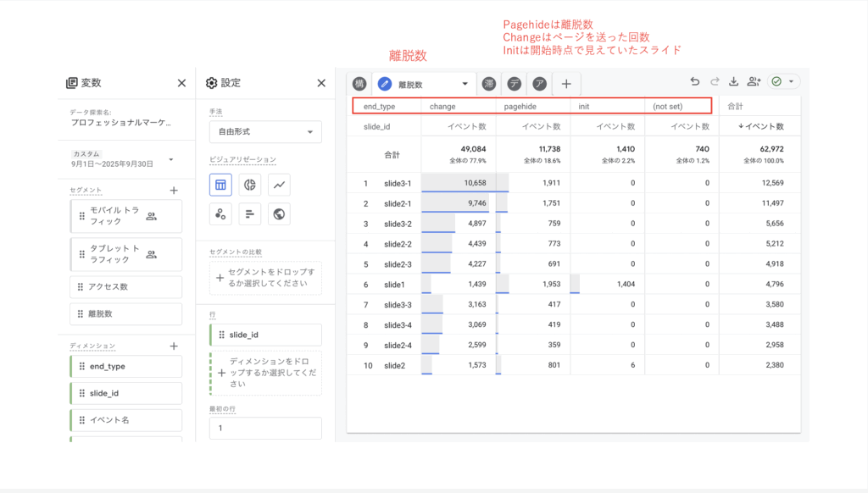Expand the custom date range selector

pos(170,159)
